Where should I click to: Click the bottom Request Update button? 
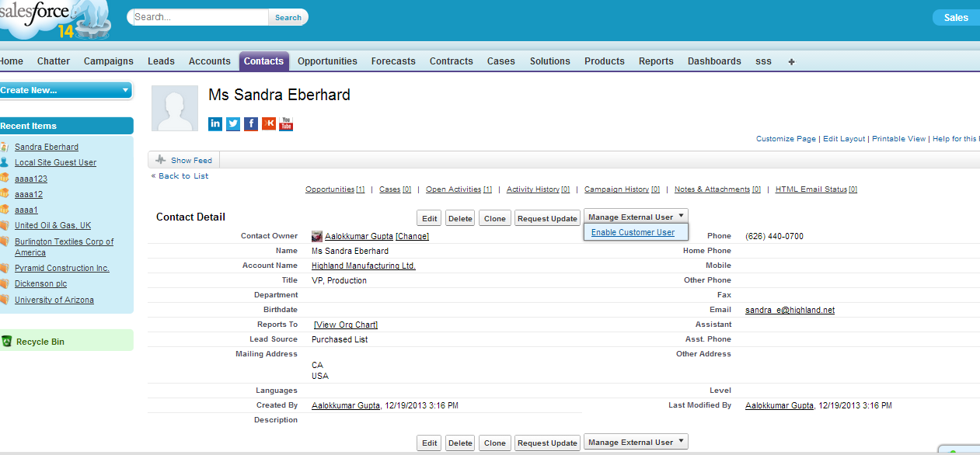pos(547,443)
